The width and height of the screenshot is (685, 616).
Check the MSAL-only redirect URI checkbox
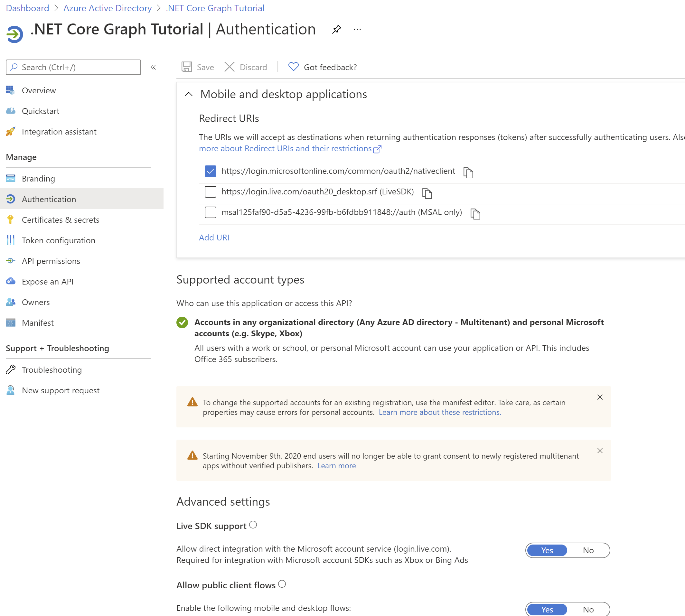click(210, 212)
